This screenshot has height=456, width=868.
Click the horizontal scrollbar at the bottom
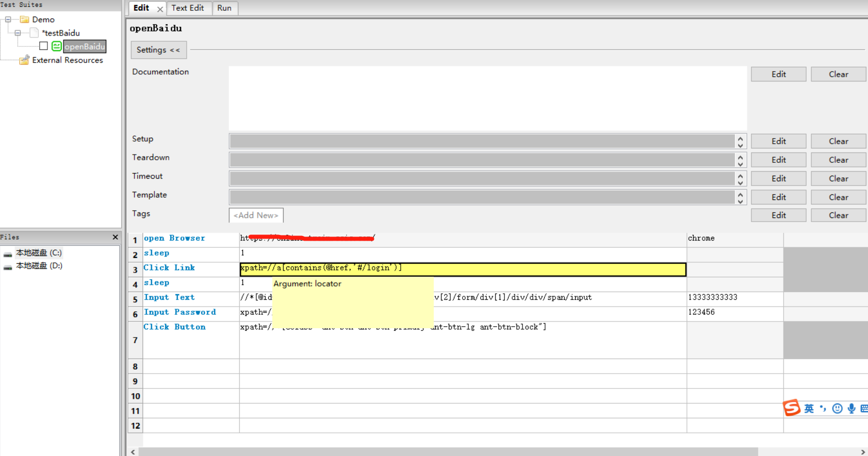click(x=448, y=452)
